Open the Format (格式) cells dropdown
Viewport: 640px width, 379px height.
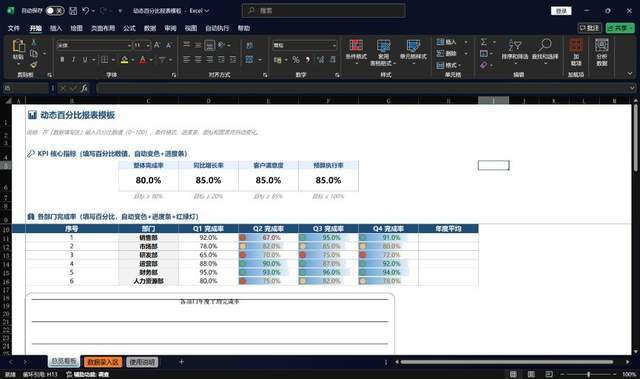tap(448, 65)
